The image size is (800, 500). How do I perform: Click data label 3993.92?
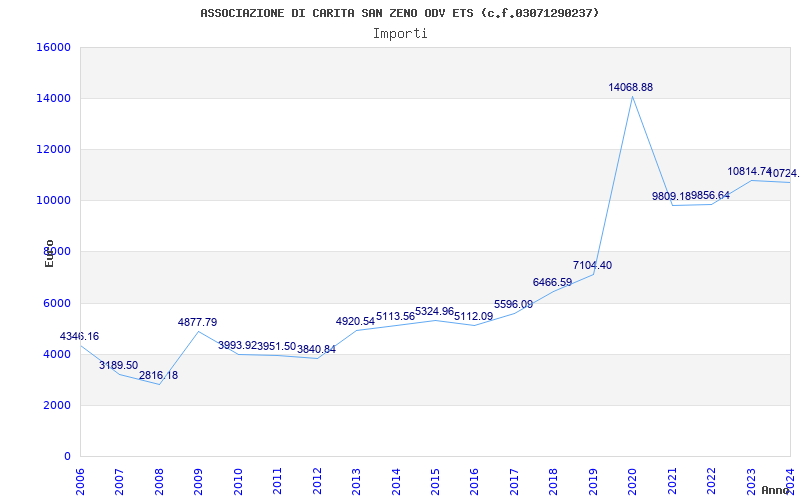237,345
